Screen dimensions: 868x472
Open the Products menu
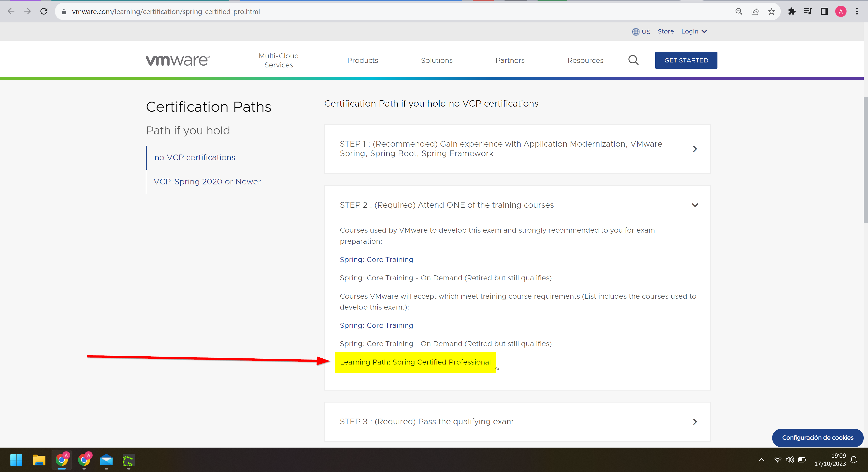click(363, 60)
